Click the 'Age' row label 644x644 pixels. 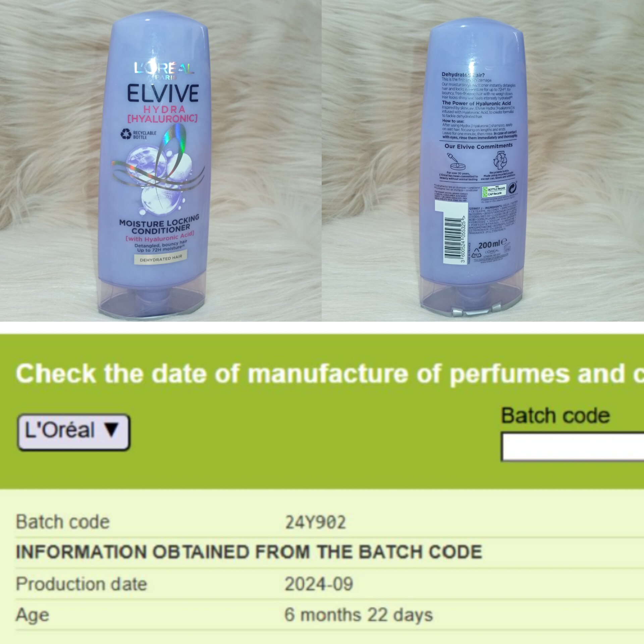[x=33, y=615]
